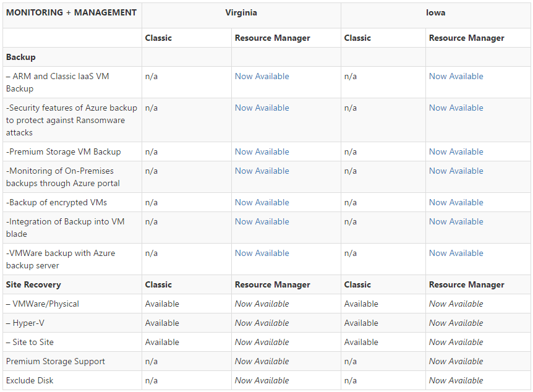
Task: Click the Exclude Disk row label
Action: [x=30, y=380]
